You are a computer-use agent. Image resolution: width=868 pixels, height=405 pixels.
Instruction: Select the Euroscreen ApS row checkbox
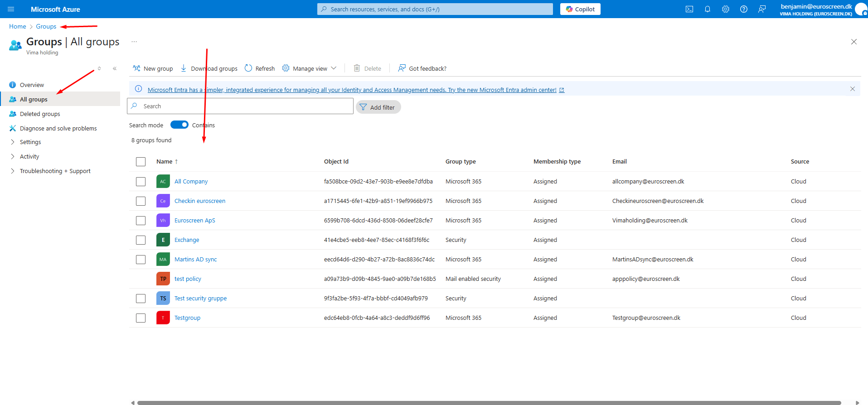point(141,221)
